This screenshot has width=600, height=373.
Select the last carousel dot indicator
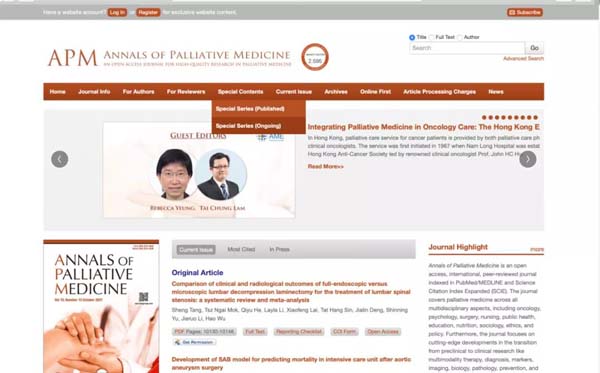(536, 117)
